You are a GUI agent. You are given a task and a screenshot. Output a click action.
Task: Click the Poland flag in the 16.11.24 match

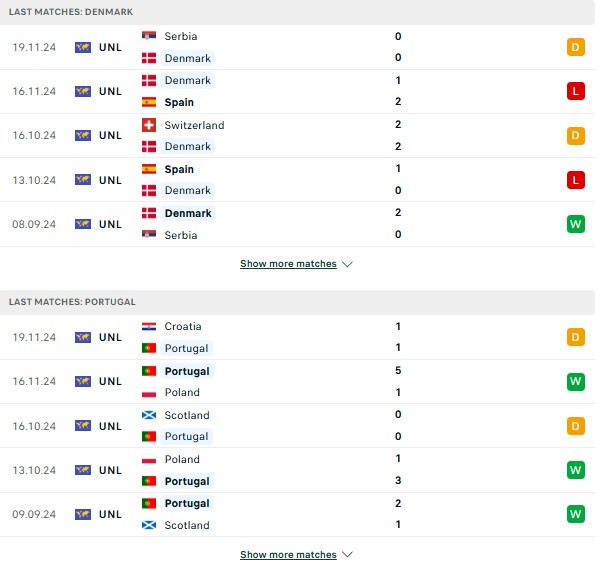(149, 392)
